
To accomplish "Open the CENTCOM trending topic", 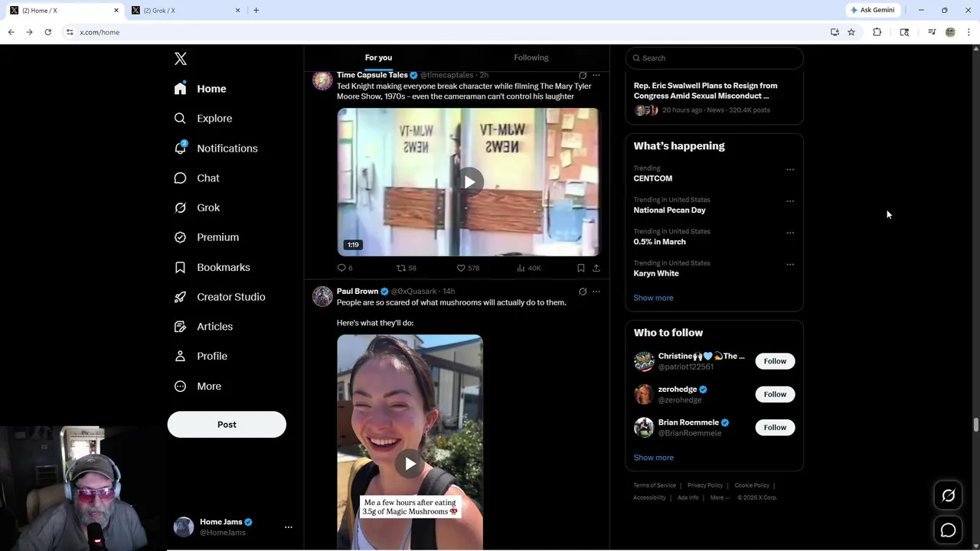I will click(653, 178).
